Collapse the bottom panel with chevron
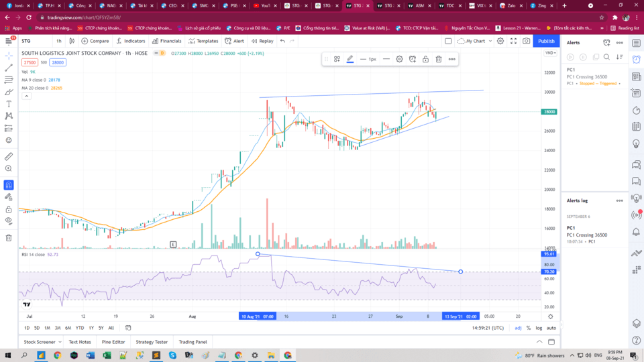This screenshot has width=644, height=362. coord(539,342)
